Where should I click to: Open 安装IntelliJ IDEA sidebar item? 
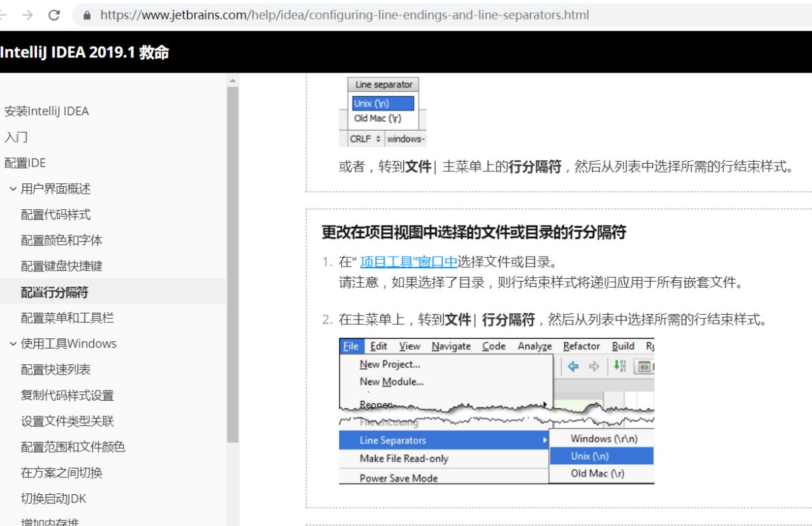coord(47,111)
